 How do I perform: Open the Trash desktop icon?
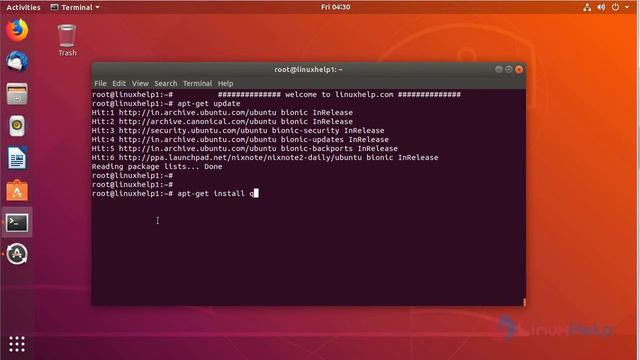(x=67, y=40)
